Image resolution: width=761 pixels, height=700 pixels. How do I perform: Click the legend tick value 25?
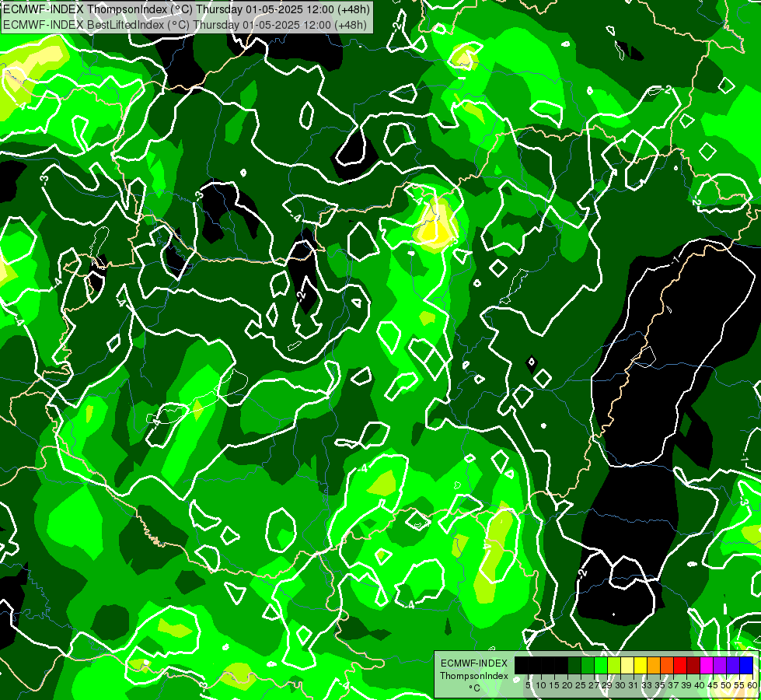581,685
